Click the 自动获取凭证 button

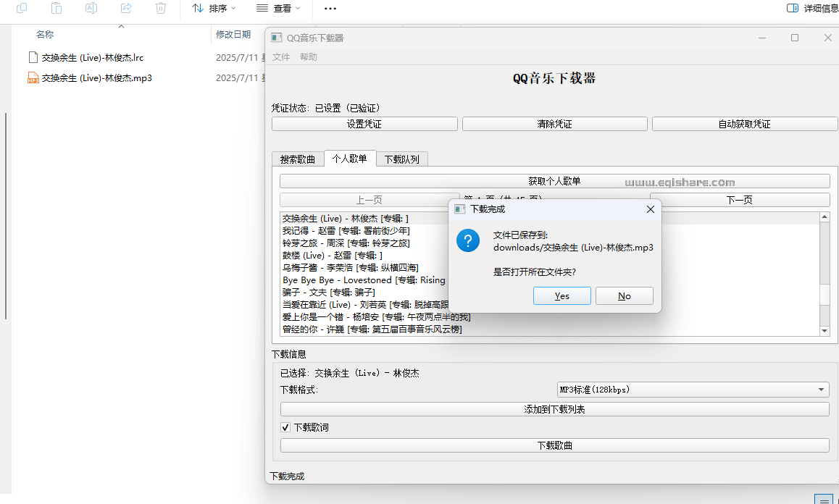click(x=744, y=123)
